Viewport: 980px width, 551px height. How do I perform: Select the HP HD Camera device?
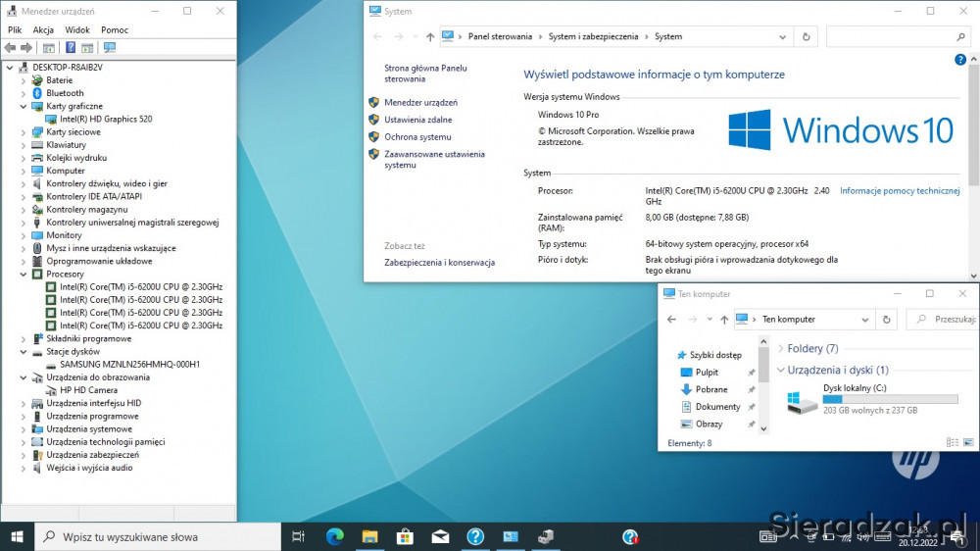click(x=88, y=390)
